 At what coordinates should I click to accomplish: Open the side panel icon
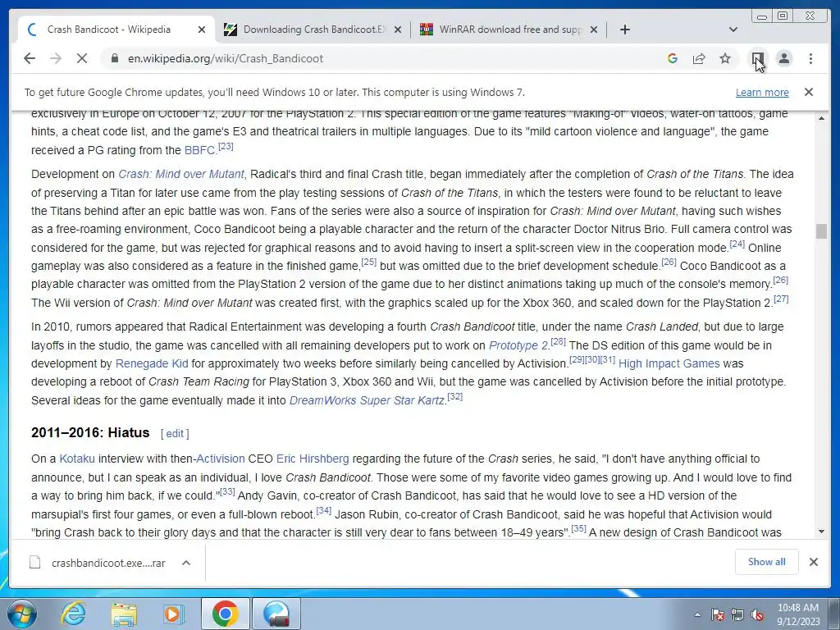point(757,58)
